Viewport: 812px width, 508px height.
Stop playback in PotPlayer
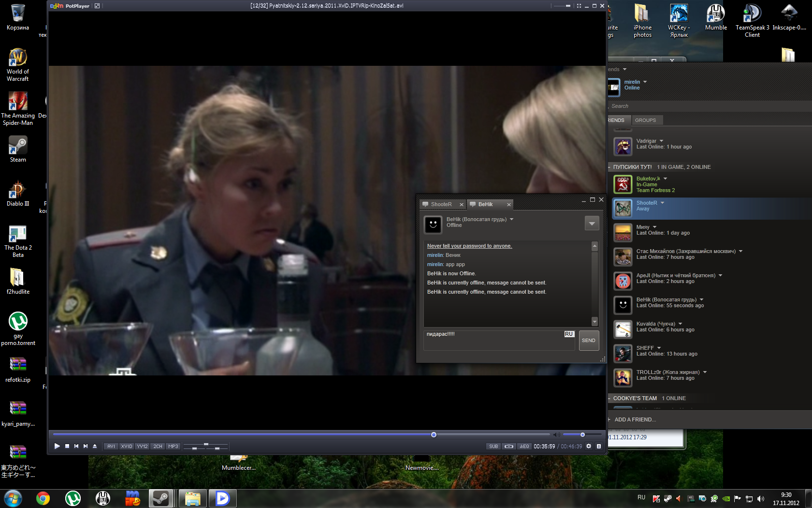tap(67, 446)
